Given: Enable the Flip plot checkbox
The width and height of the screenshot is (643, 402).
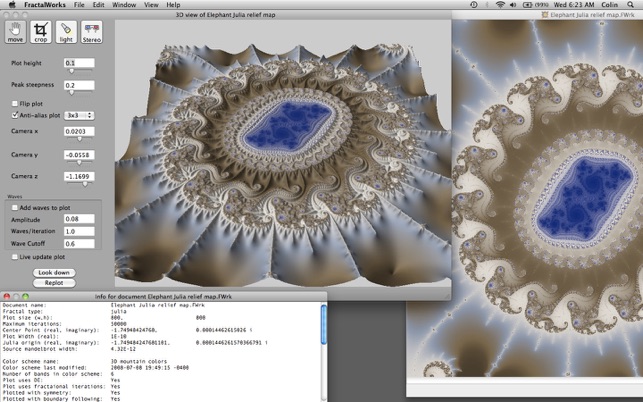Looking at the screenshot, I should (x=14, y=103).
